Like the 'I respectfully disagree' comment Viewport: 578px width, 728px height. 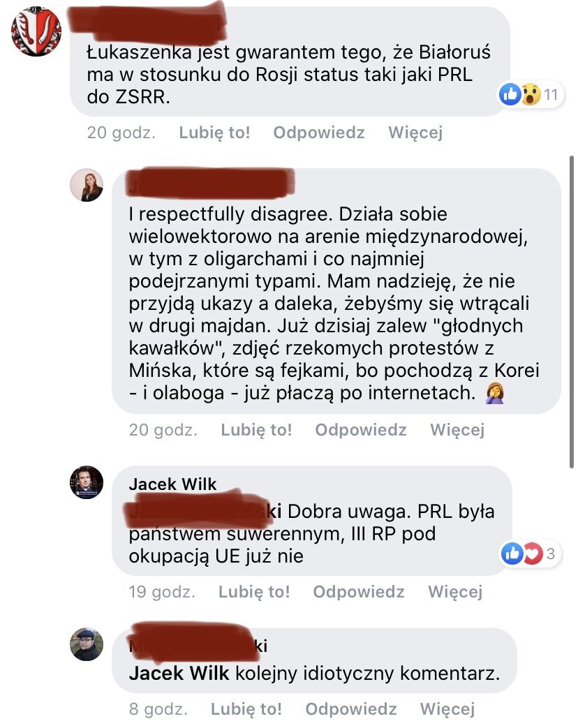[256, 429]
